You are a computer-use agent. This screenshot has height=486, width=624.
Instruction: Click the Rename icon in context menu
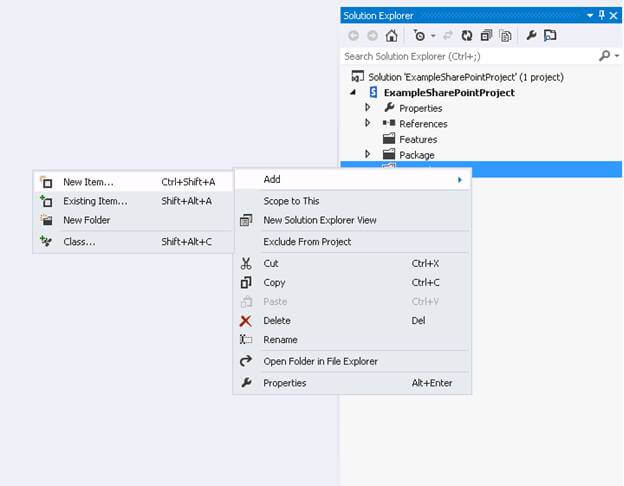click(x=246, y=340)
